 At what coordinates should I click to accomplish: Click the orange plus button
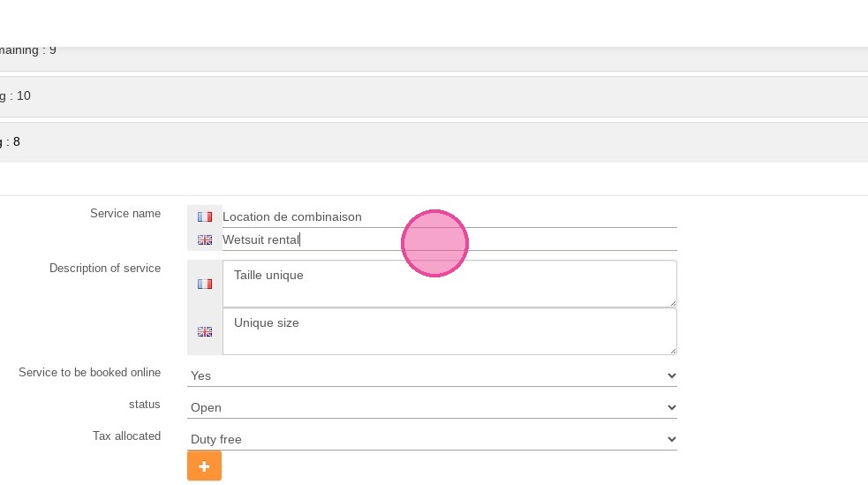click(204, 466)
